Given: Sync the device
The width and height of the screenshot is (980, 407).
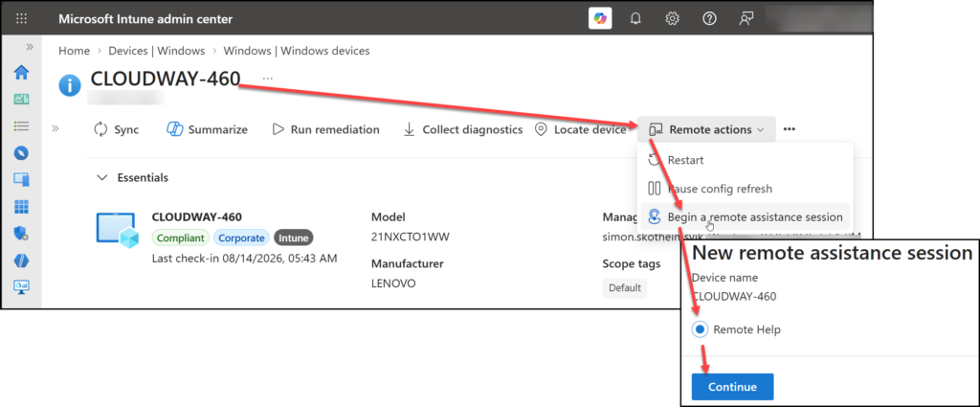Looking at the screenshot, I should (116, 129).
